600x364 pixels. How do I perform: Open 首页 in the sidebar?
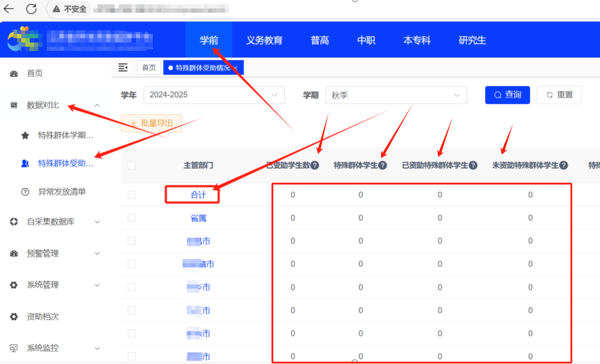[35, 74]
